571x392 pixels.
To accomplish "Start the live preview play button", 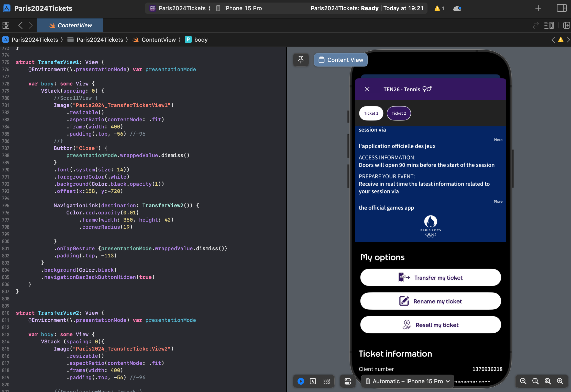I will pos(301,381).
